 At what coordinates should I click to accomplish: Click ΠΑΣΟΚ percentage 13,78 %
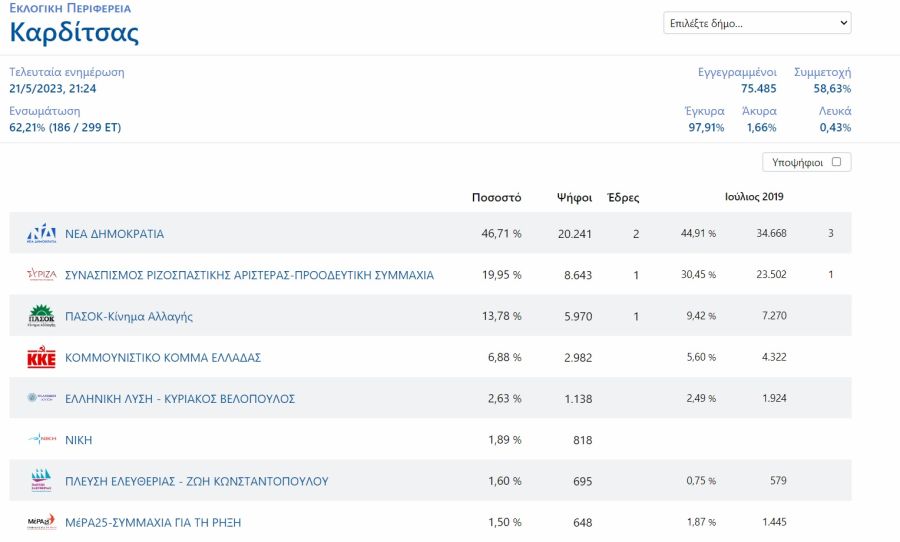(x=501, y=316)
